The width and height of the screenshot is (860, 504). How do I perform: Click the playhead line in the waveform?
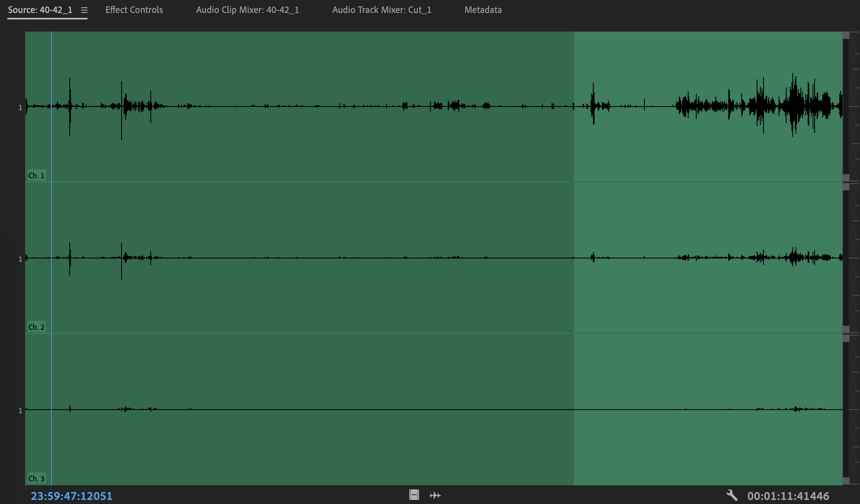pyautogui.click(x=51, y=243)
